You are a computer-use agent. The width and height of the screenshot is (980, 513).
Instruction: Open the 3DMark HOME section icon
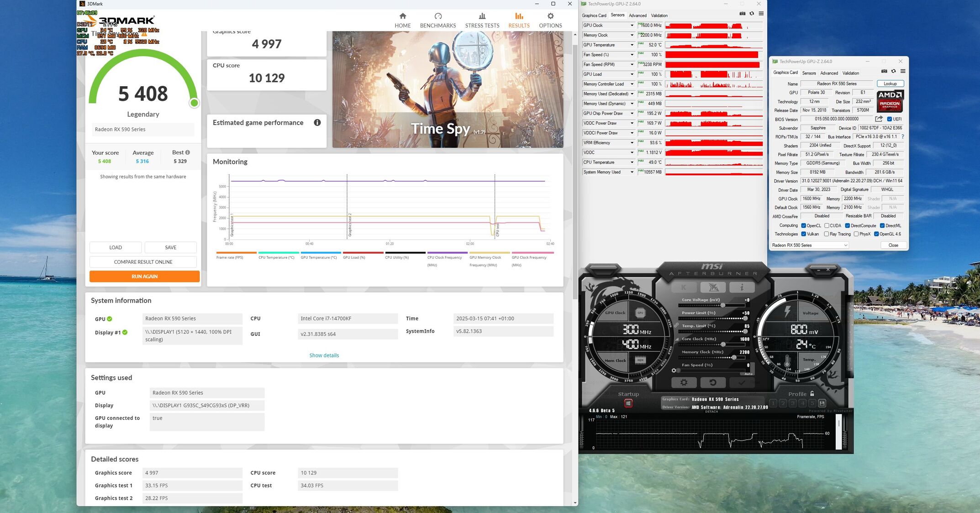402,16
